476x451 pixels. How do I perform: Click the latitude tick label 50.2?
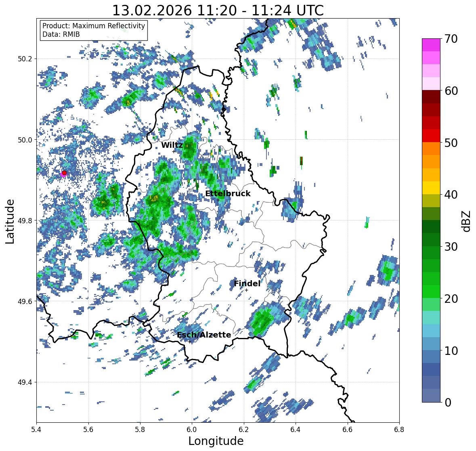[25, 59]
